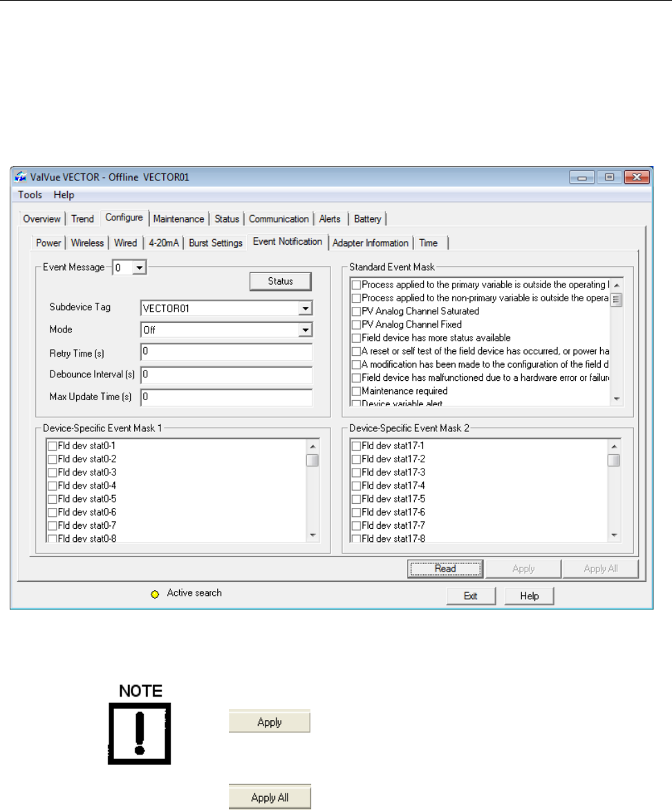
Task: Click the Read button
Action: coord(445,569)
